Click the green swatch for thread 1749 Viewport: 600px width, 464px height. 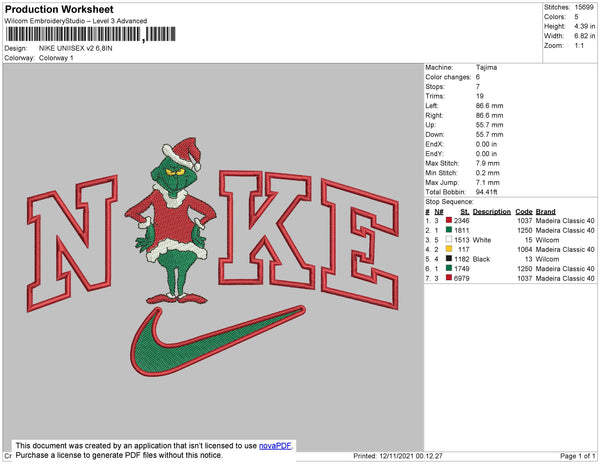coord(448,268)
